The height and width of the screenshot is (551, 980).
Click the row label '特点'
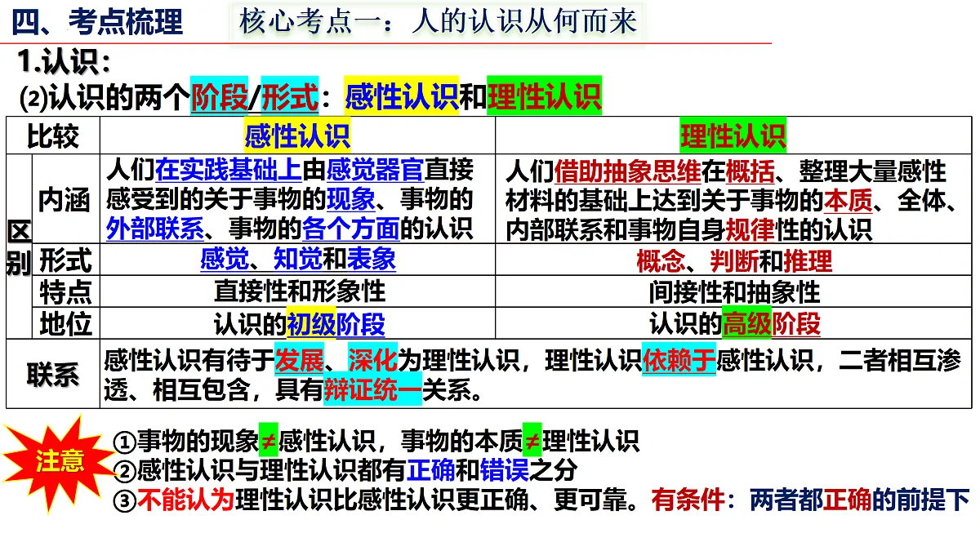point(65,291)
